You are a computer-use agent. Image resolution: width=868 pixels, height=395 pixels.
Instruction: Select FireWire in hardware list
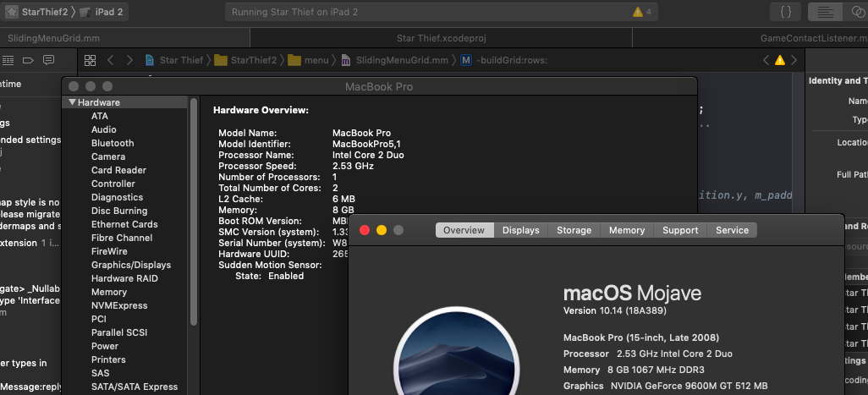tap(109, 251)
